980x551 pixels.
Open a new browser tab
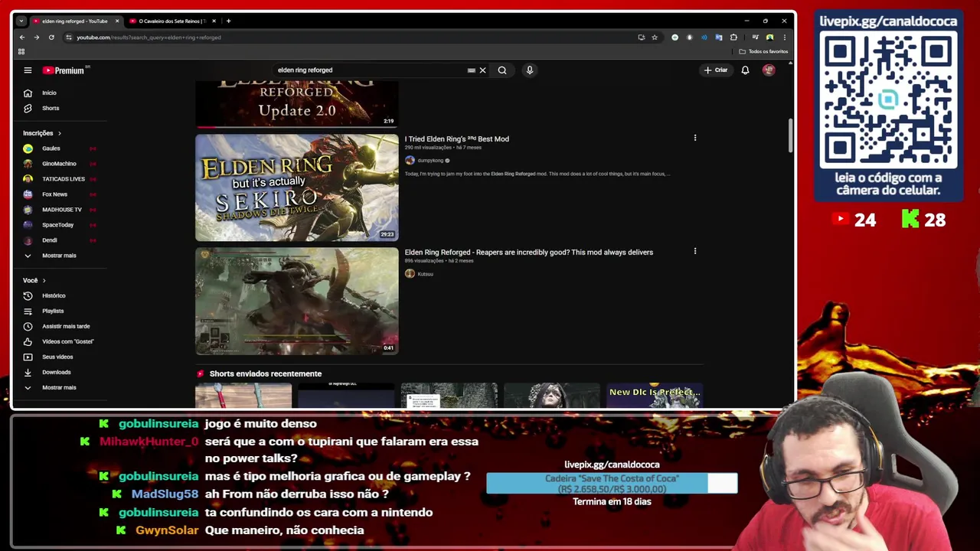click(x=228, y=21)
